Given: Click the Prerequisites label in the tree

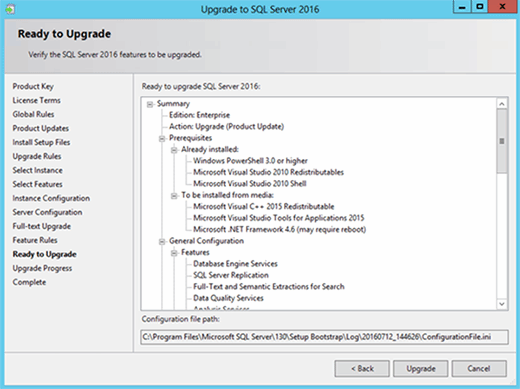Looking at the screenshot, I should pyautogui.click(x=190, y=138).
